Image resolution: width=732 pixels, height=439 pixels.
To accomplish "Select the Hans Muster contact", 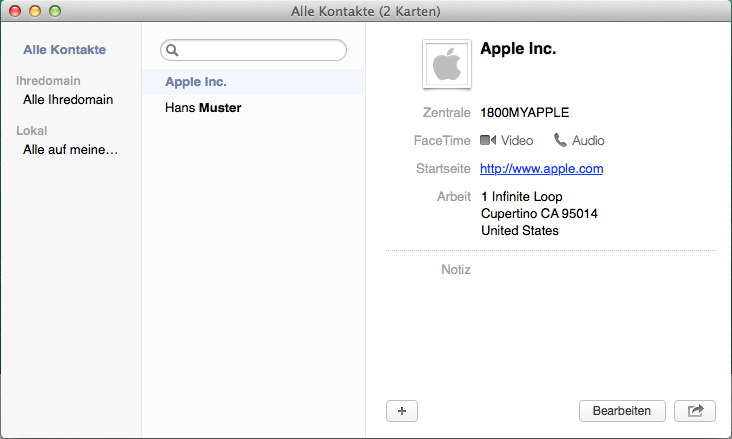I will 253,108.
